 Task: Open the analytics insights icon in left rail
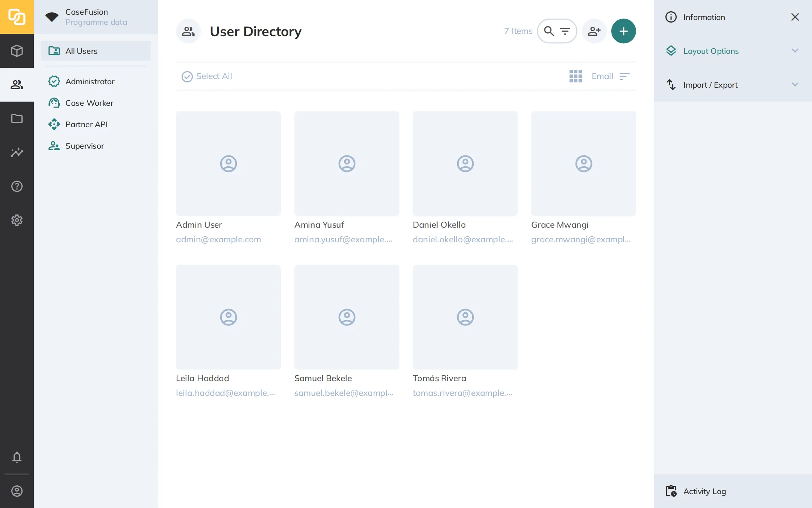(17, 152)
